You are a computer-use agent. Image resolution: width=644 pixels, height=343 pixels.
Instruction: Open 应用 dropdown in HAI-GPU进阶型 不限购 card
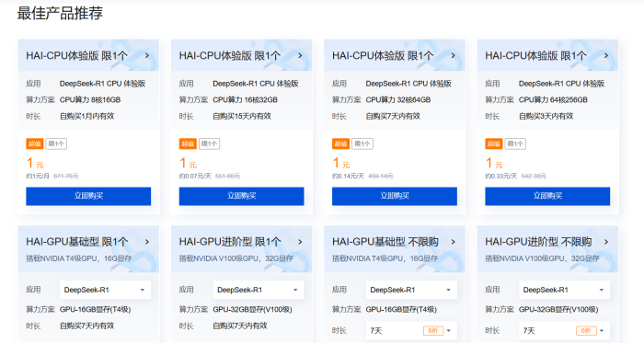(x=564, y=290)
